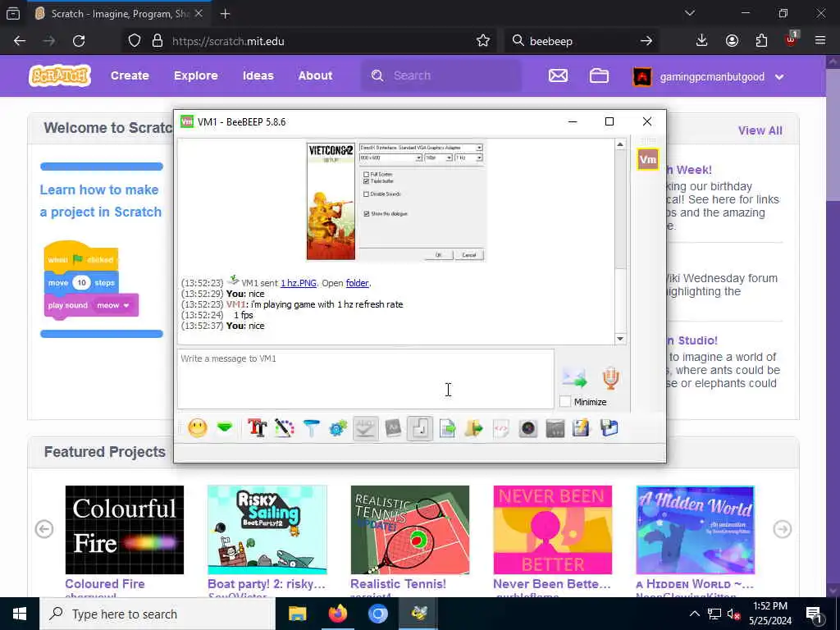Open A Hidden World project thumbnail
This screenshot has width=840, height=630.
pos(695,530)
